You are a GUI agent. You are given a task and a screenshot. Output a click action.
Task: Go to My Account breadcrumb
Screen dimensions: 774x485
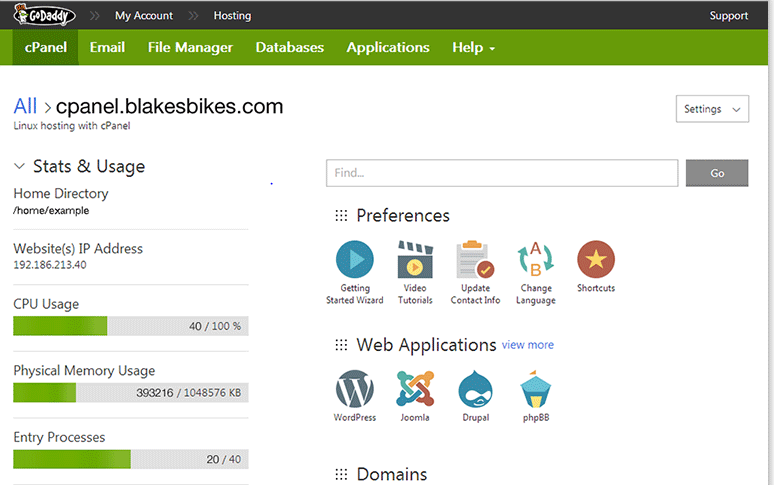(x=144, y=16)
